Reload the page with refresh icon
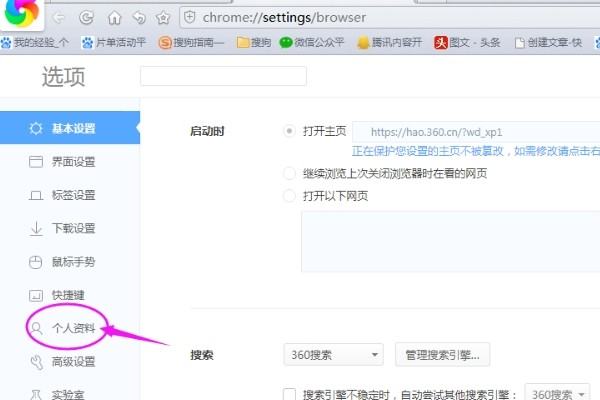600x400 pixels. (87, 18)
